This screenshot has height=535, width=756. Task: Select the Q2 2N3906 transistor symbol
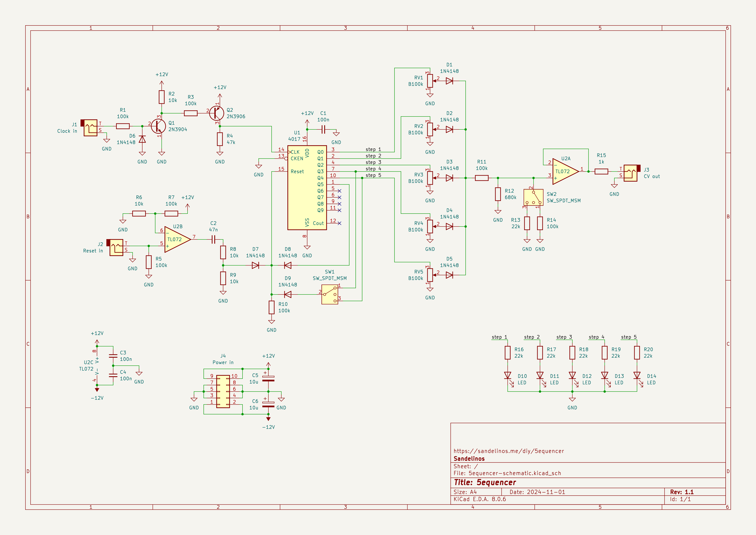tap(217, 113)
